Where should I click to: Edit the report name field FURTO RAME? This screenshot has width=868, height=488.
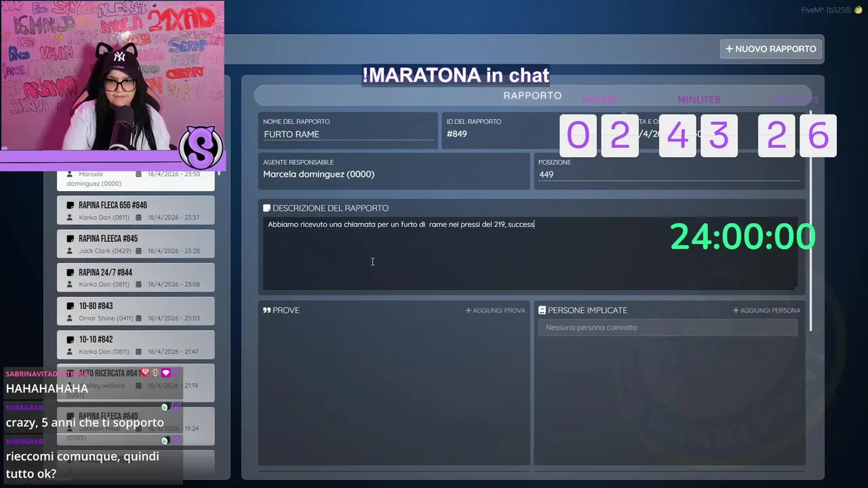[x=349, y=134]
